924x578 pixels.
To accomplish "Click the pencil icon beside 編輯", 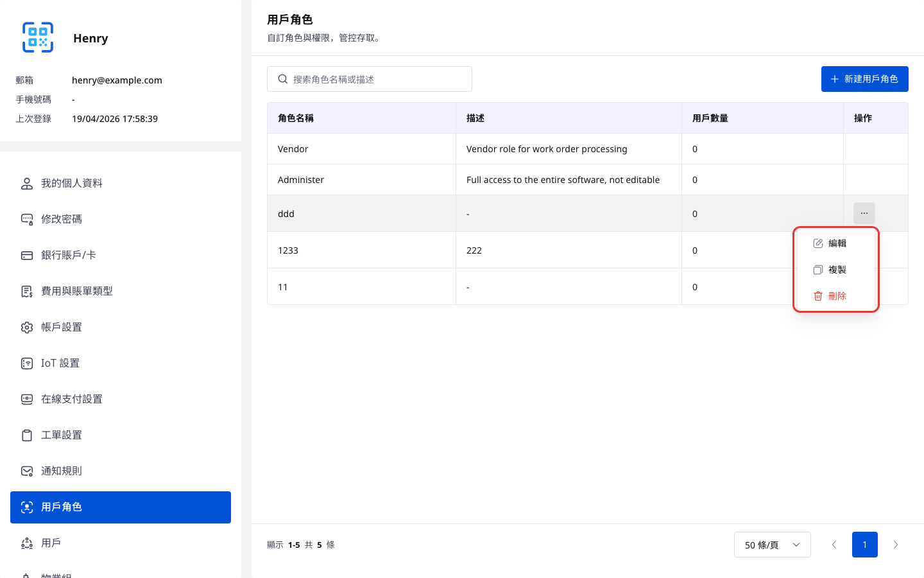I will click(818, 243).
